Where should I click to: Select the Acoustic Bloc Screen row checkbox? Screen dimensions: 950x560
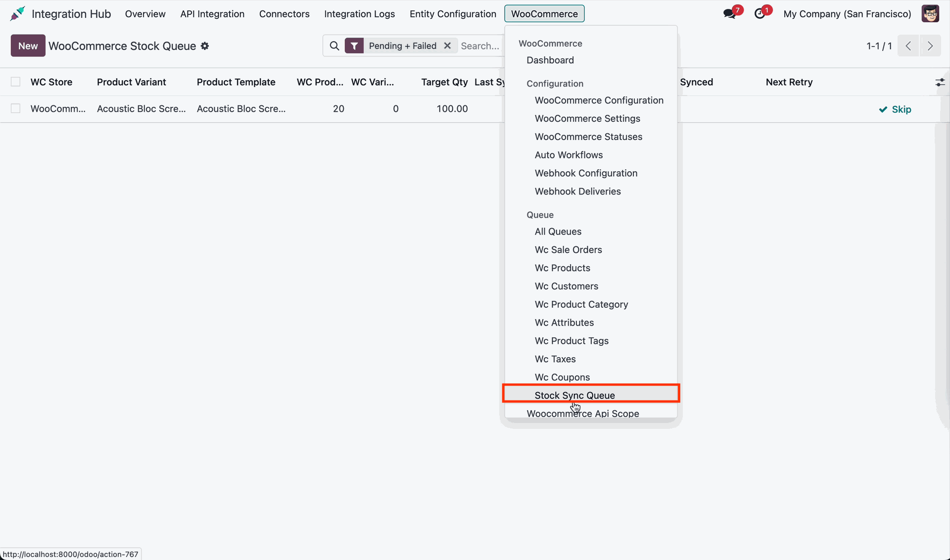16,108
